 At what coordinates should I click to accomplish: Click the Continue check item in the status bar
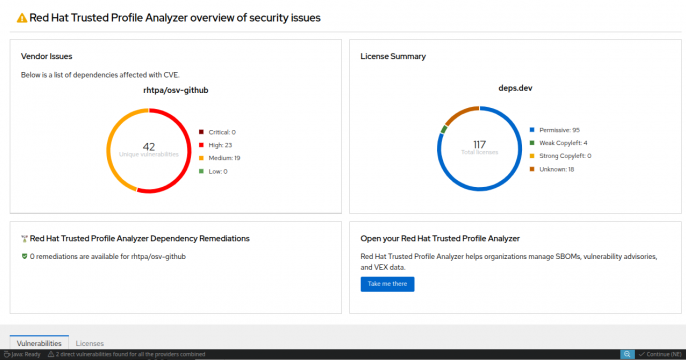660,354
